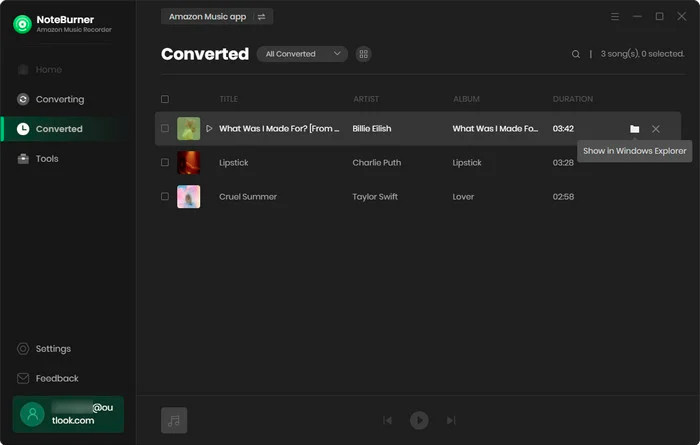Open the hamburger menu in the title bar
700x445 pixels.
[x=615, y=17]
